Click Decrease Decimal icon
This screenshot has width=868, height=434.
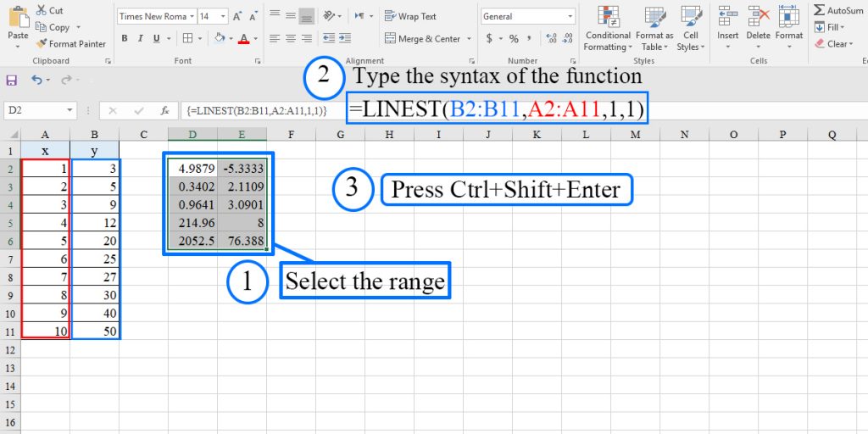[567, 38]
